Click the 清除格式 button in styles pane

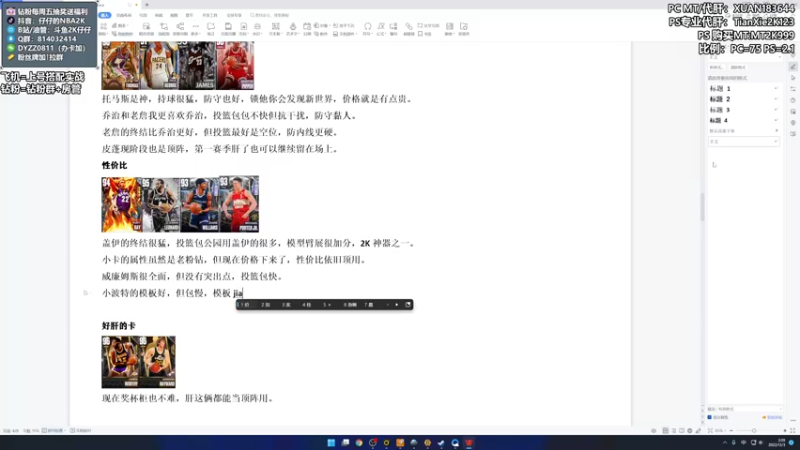point(738,67)
